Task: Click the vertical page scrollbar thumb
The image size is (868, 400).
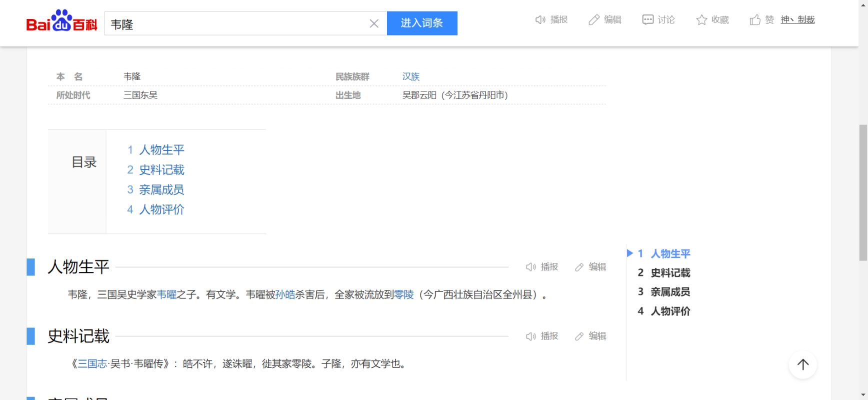Action: pyautogui.click(x=863, y=192)
